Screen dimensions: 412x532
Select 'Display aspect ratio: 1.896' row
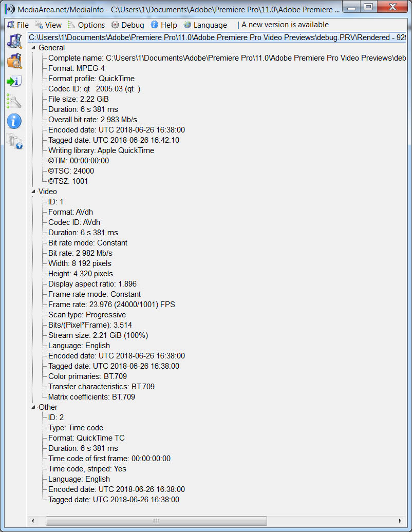(x=92, y=284)
